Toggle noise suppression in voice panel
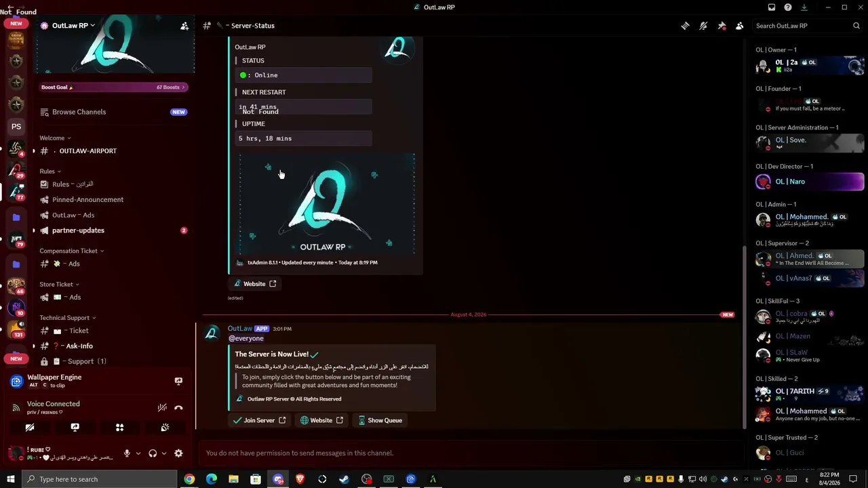Viewport: 868px width, 488px height. (162, 407)
